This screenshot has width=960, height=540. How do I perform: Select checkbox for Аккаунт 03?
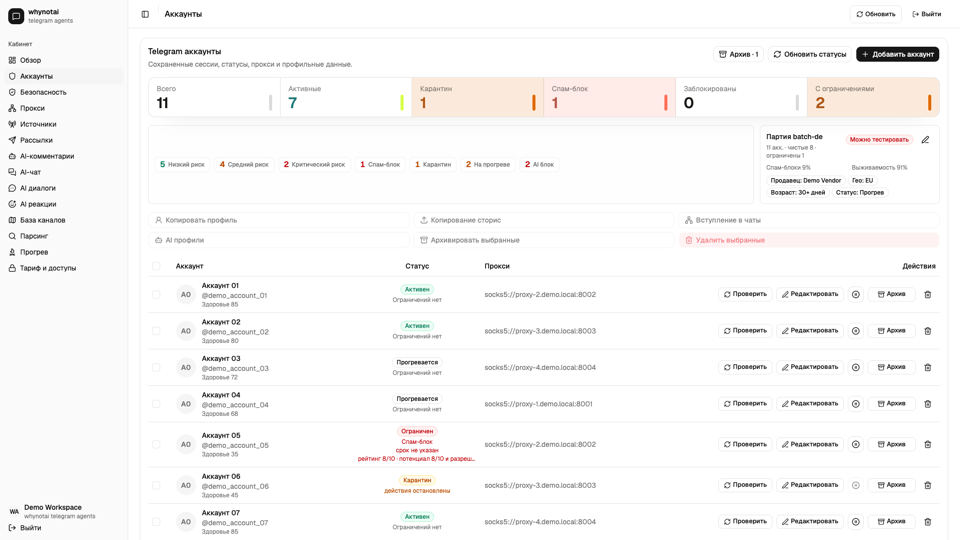tap(156, 367)
